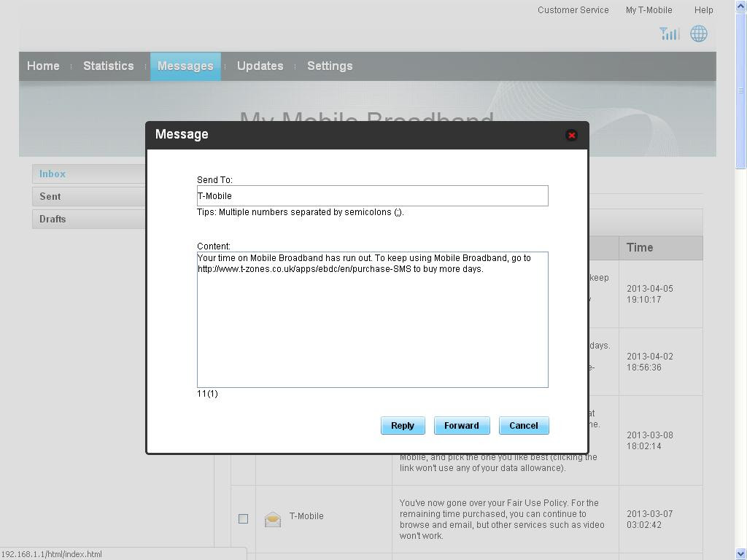Click the Forward button
Viewport: 747px width, 560px height.
[462, 425]
